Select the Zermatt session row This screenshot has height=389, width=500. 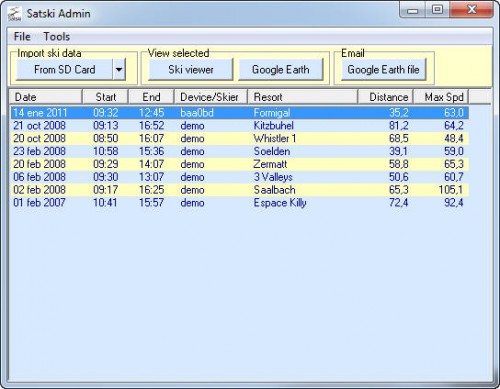click(x=240, y=164)
